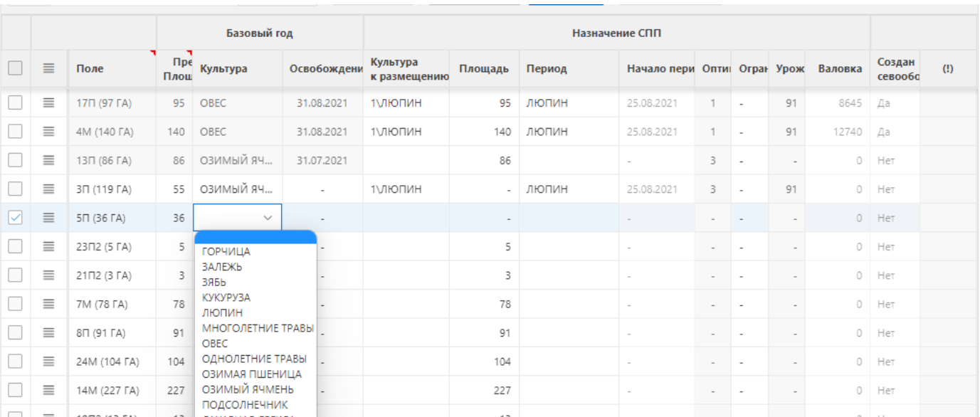Click row menu icon for 7М (78 ГА)
Image resolution: width=980 pixels, height=417 pixels.
tap(49, 305)
